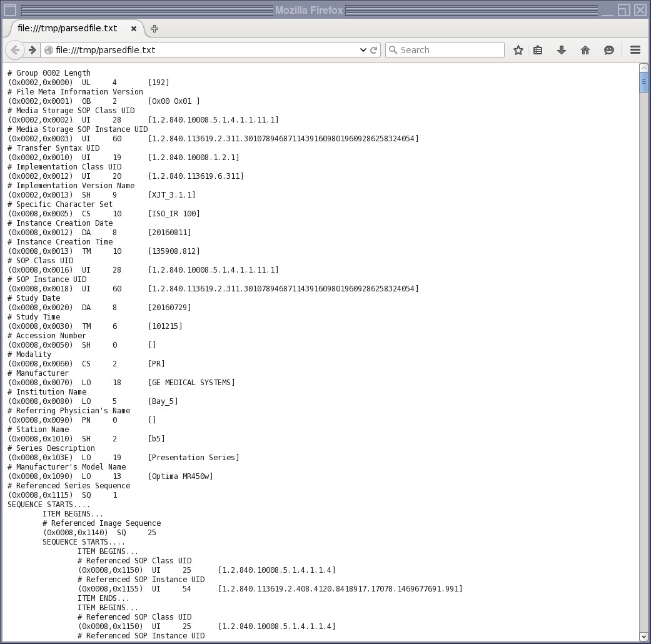Expand the URL bar history dropdown
Viewport: 651px width, 644px height.
pyautogui.click(x=363, y=50)
